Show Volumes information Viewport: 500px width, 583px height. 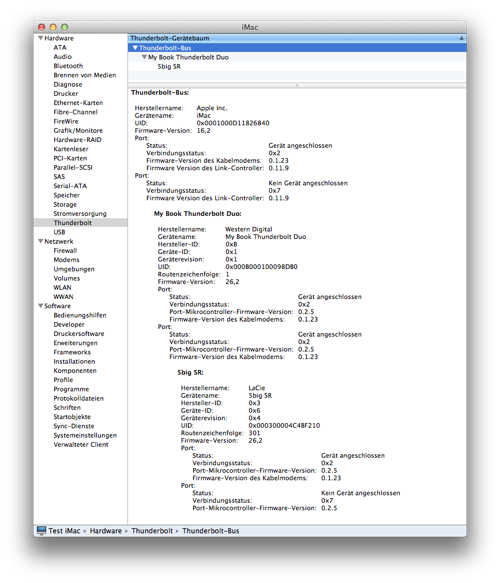pos(67,278)
